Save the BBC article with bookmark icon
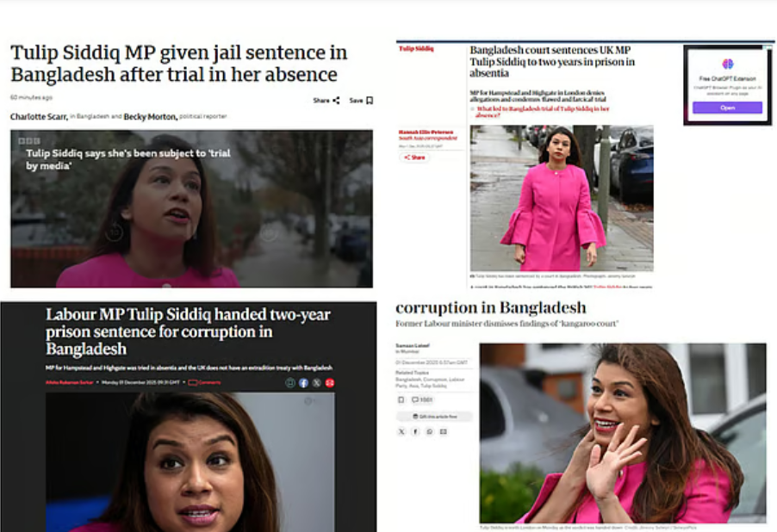The width and height of the screenshot is (777, 532). [x=370, y=101]
